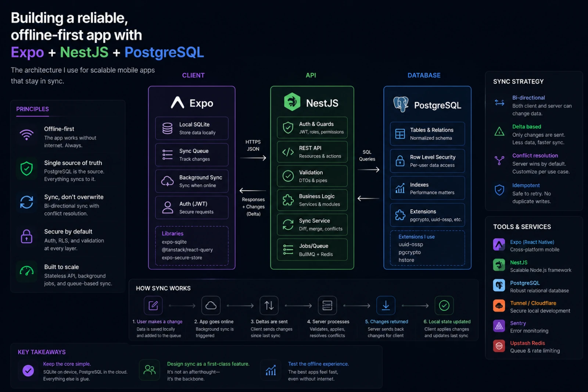The height and width of the screenshot is (392, 588).
Task: Select the Local SQLite database icon
Action: click(168, 128)
